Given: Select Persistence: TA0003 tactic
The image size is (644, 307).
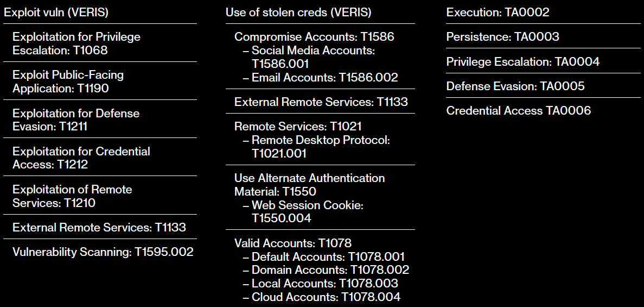Looking at the screenshot, I should (503, 36).
